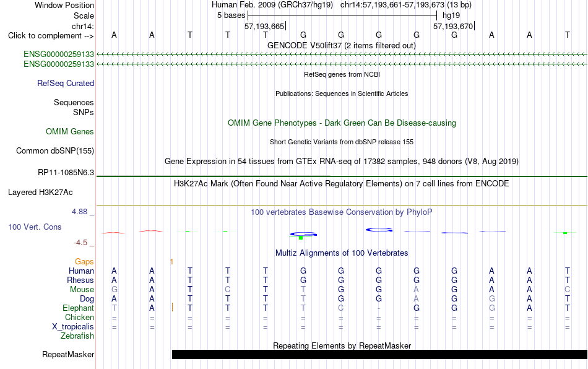Screen dimensions: 588x369
Task: Open '100 vertebrates Basewise Conservation by PhyloP'
Action: pyautogui.click(x=342, y=212)
